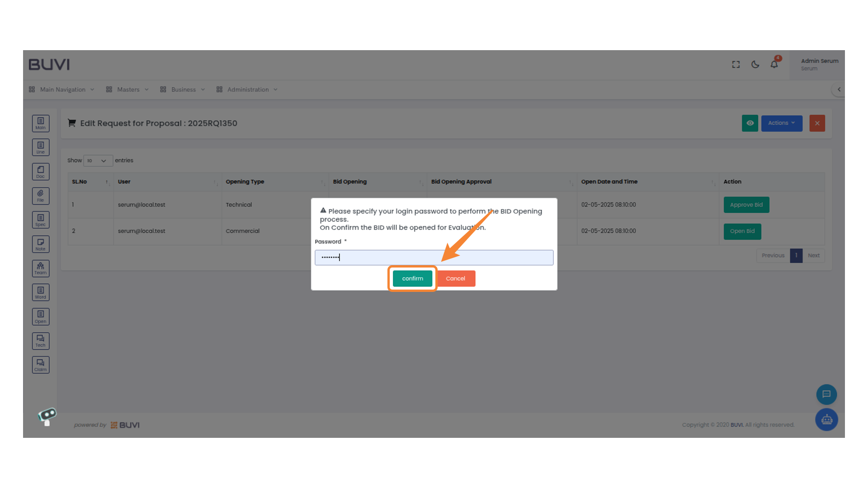868x488 pixels.
Task: Click inside the Password input field
Action: (434, 257)
